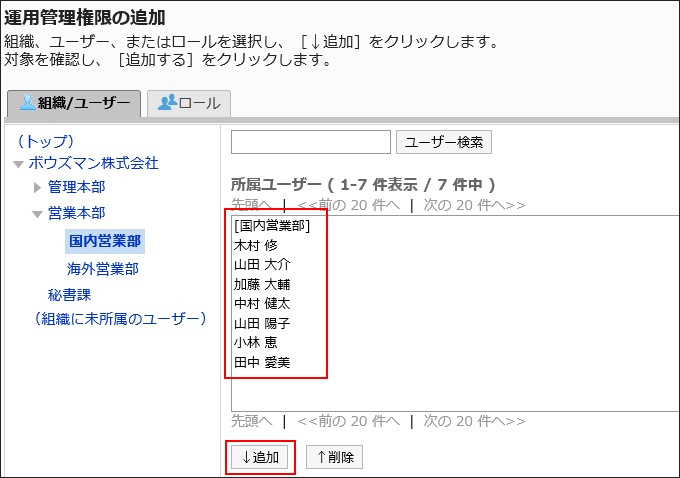
Task: Click the user icon on 組織/ユーザー tab
Action: coord(28,102)
